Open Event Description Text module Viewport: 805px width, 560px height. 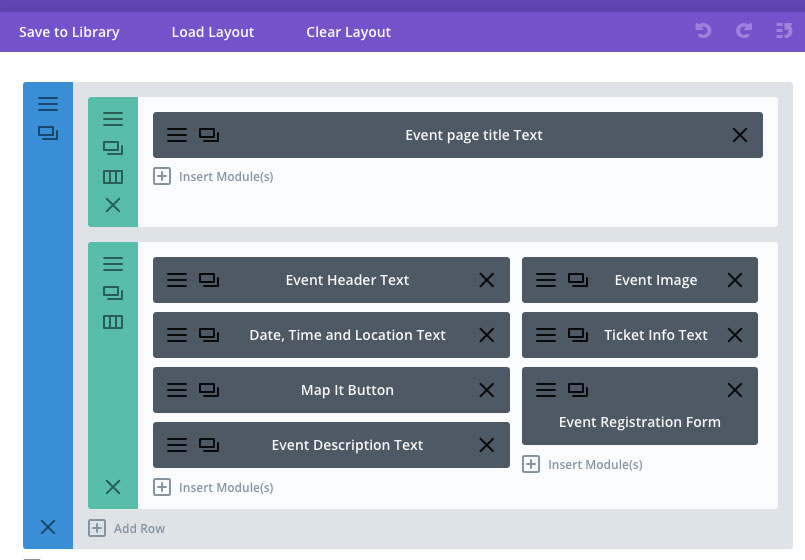tap(347, 445)
